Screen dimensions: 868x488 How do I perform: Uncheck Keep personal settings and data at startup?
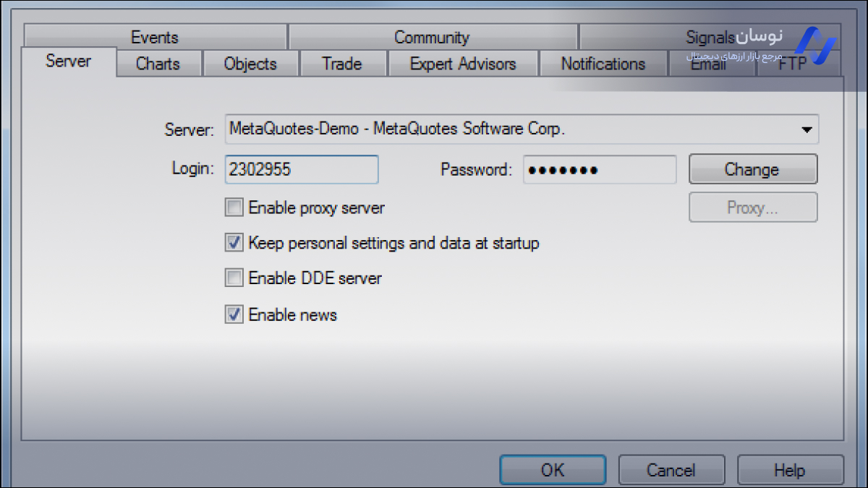(234, 243)
